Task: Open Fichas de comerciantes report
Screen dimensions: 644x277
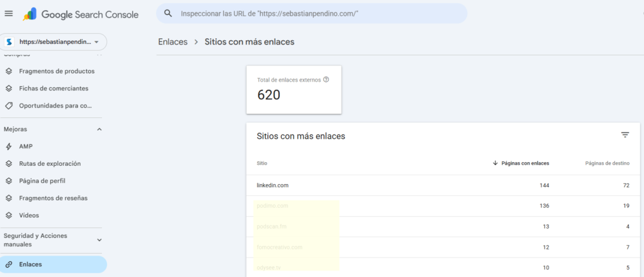Action: (x=53, y=89)
